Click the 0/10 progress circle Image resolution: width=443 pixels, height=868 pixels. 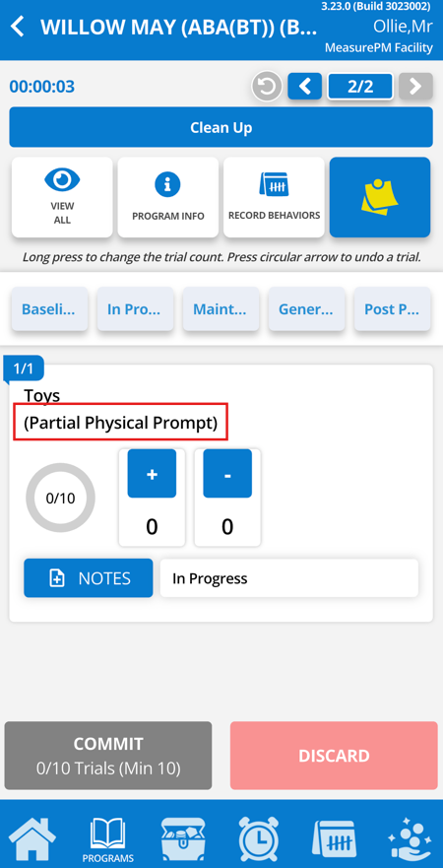point(60,498)
